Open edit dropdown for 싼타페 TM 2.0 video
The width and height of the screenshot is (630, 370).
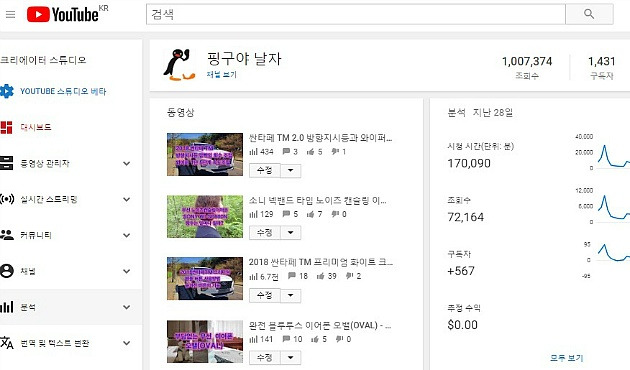tap(290, 170)
